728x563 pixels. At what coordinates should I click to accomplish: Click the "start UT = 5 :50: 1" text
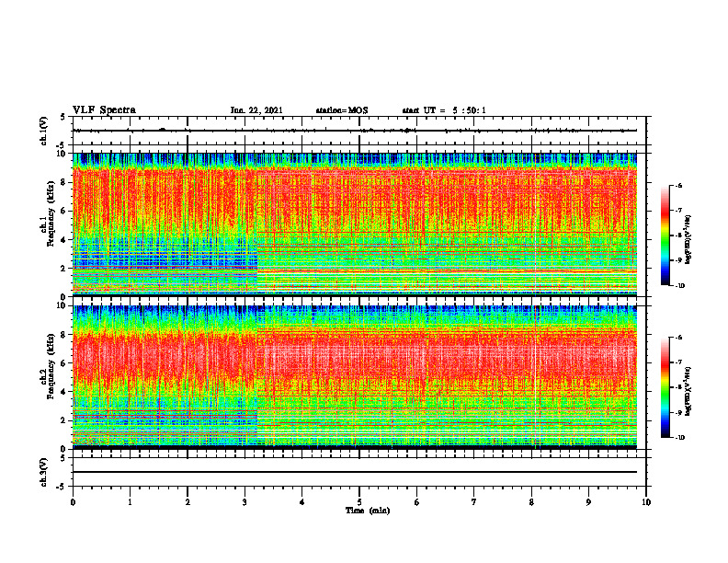[x=444, y=110]
